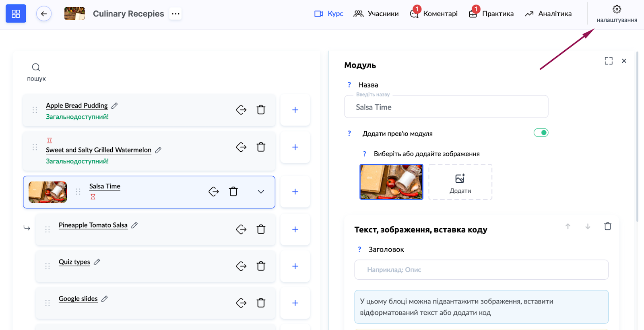
Task: Go back using the arrow button
Action: tap(44, 14)
